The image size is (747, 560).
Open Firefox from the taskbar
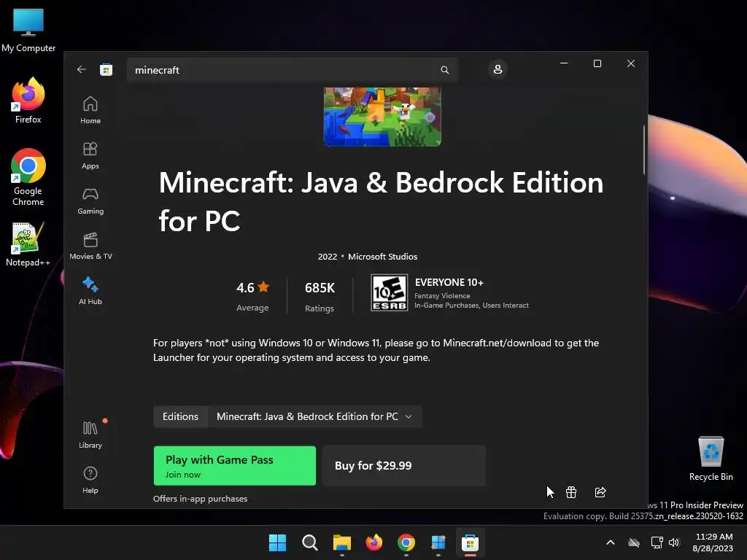(x=374, y=542)
